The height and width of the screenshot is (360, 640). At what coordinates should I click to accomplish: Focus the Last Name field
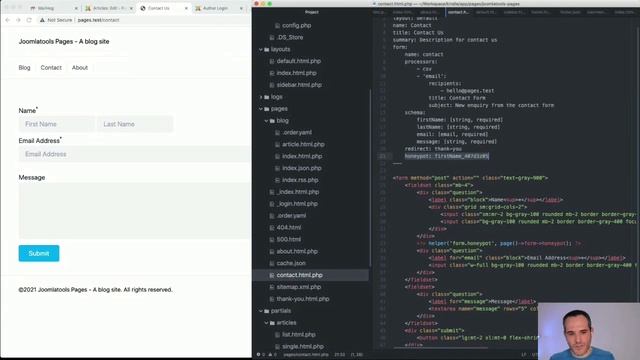click(135, 124)
